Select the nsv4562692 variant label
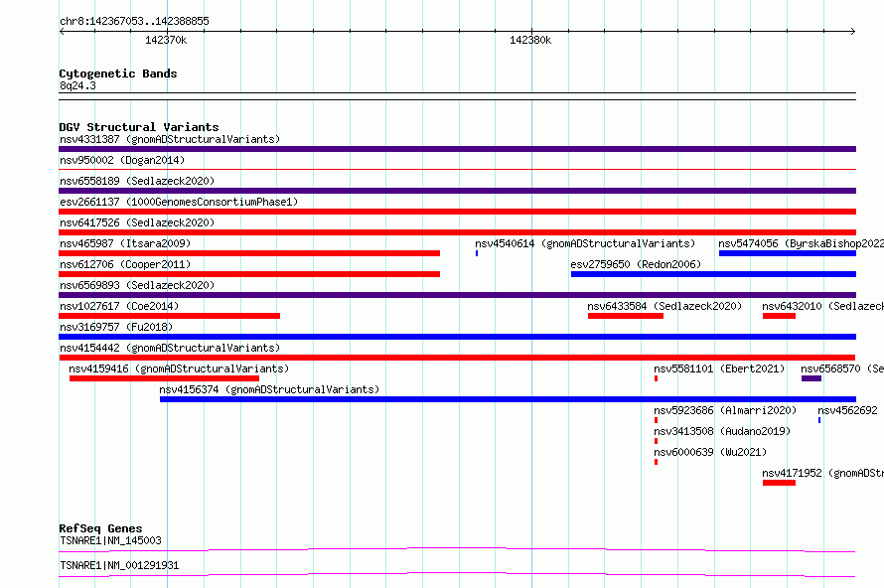 tap(847, 410)
